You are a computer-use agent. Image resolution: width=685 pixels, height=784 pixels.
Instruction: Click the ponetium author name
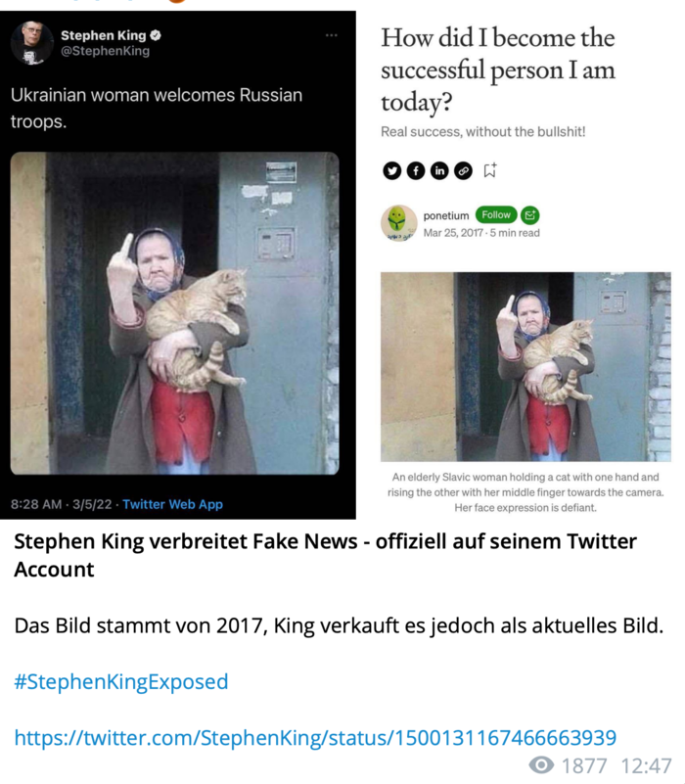click(446, 215)
